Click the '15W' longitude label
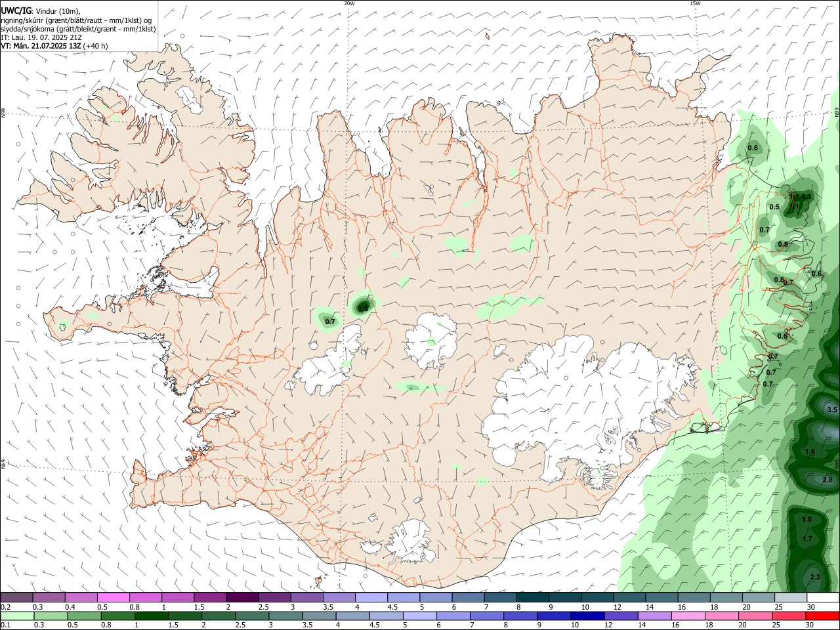 point(695,3)
